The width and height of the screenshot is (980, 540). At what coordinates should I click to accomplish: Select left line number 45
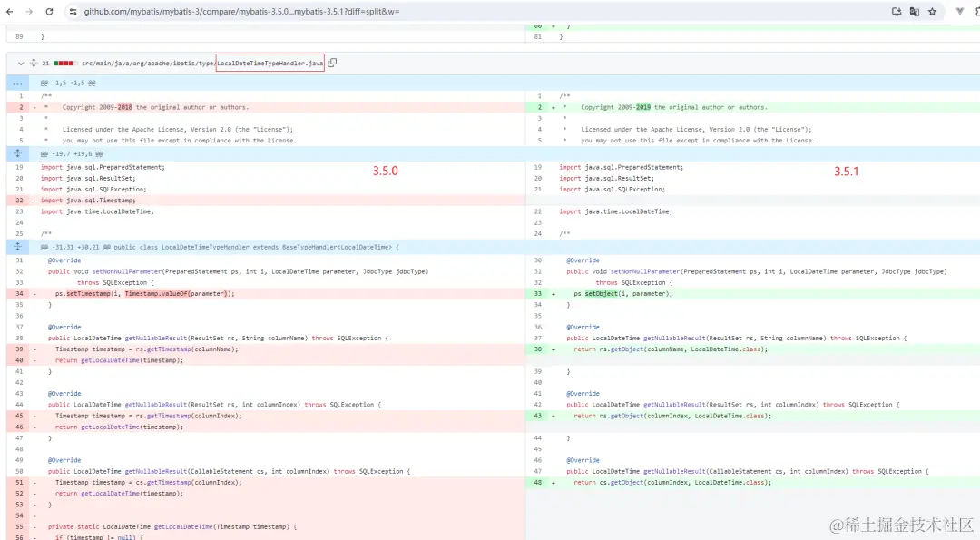click(x=19, y=416)
